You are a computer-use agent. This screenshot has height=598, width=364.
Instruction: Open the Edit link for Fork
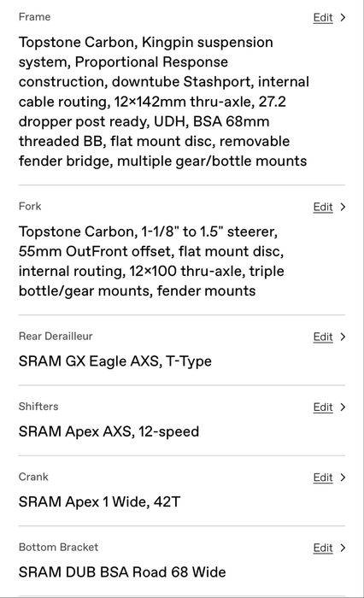pyautogui.click(x=323, y=207)
